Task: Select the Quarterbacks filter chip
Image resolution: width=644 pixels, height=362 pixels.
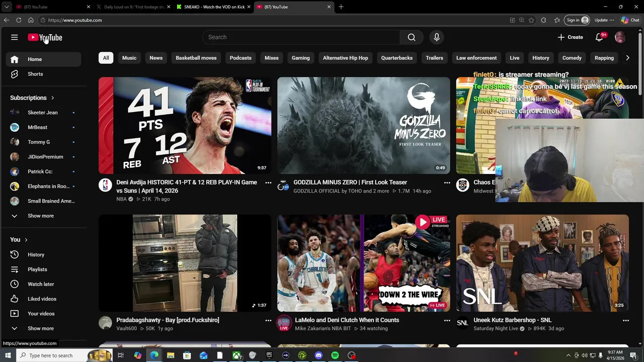Action: click(397, 58)
